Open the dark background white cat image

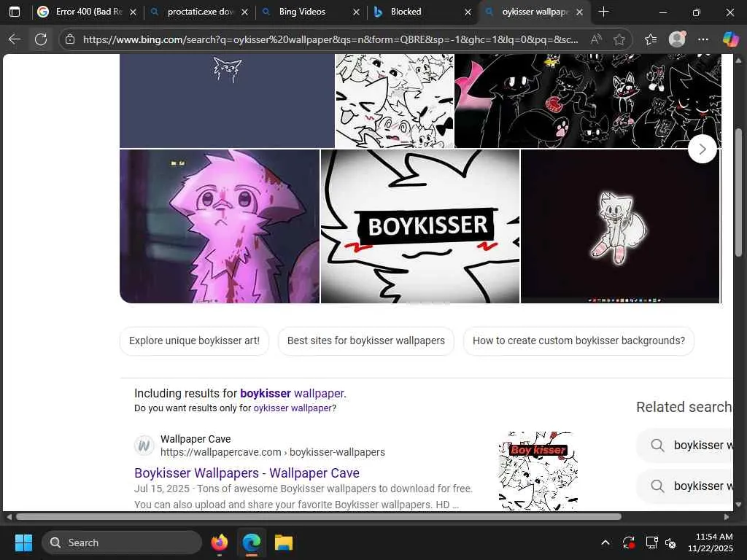coord(620,226)
